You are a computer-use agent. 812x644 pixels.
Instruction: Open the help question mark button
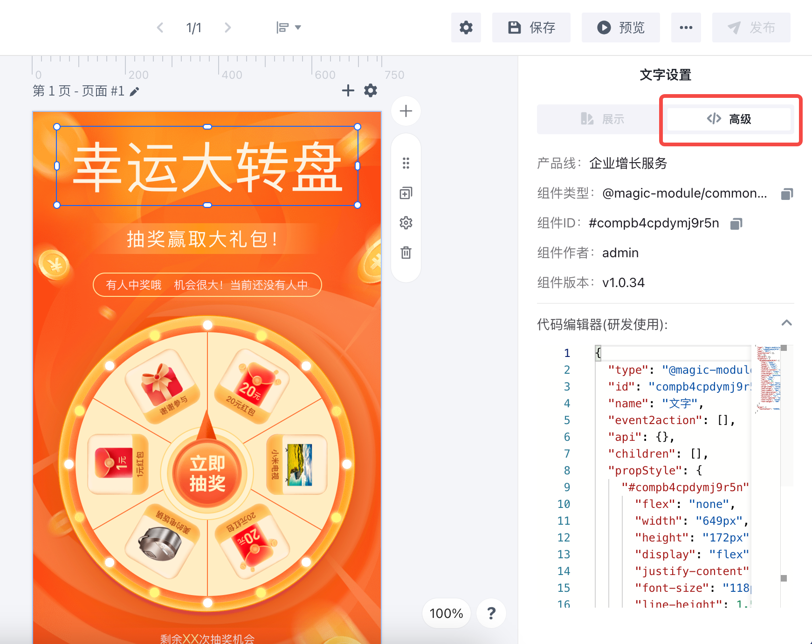491,613
